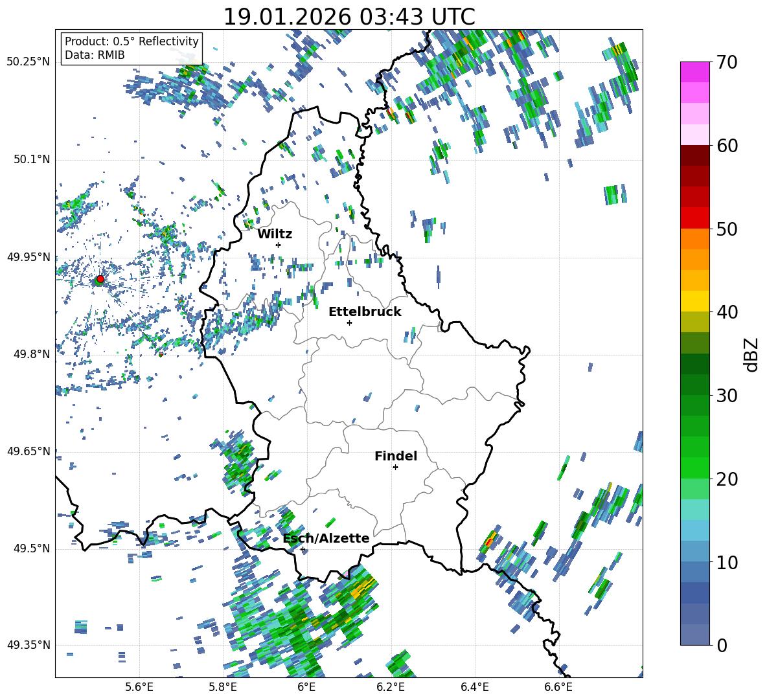This screenshot has width=767, height=700.
Task: Click the 6.6°E longitude label
Action: tap(558, 687)
